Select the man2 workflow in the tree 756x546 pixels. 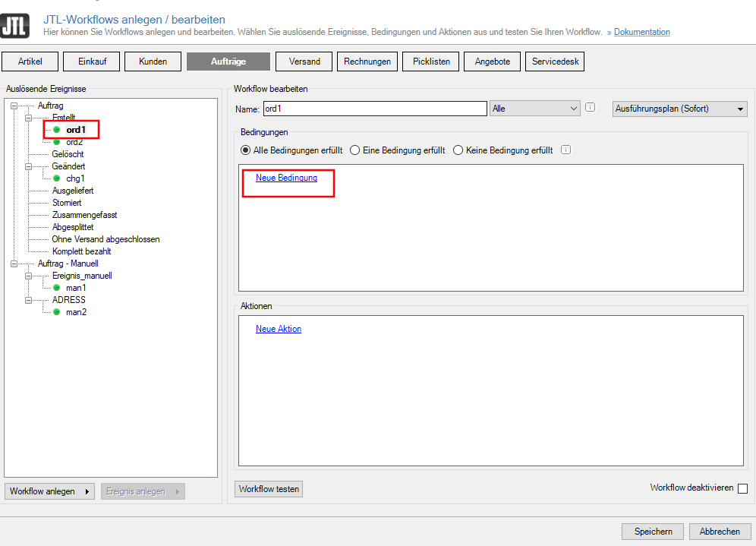click(x=76, y=312)
